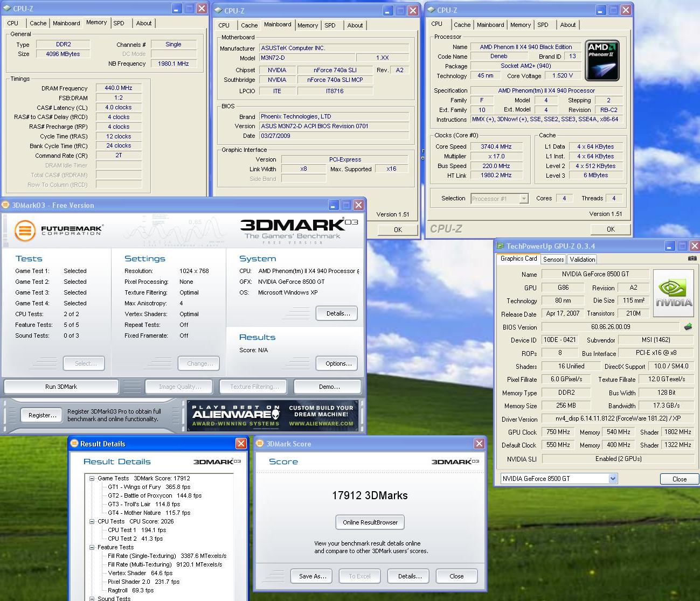Image resolution: width=700 pixels, height=601 pixels.
Task: Select GT4 - Mother Nature result row
Action: click(x=149, y=513)
